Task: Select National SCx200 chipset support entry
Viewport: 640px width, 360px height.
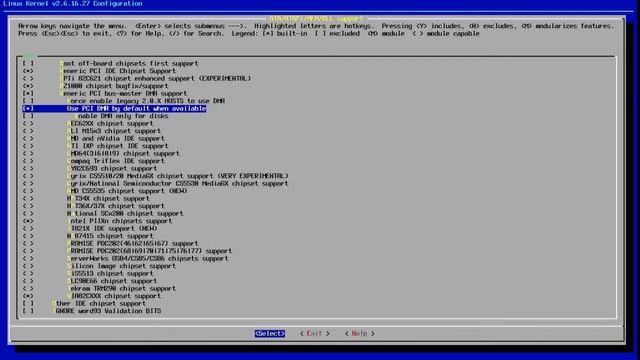Action: tap(103, 213)
